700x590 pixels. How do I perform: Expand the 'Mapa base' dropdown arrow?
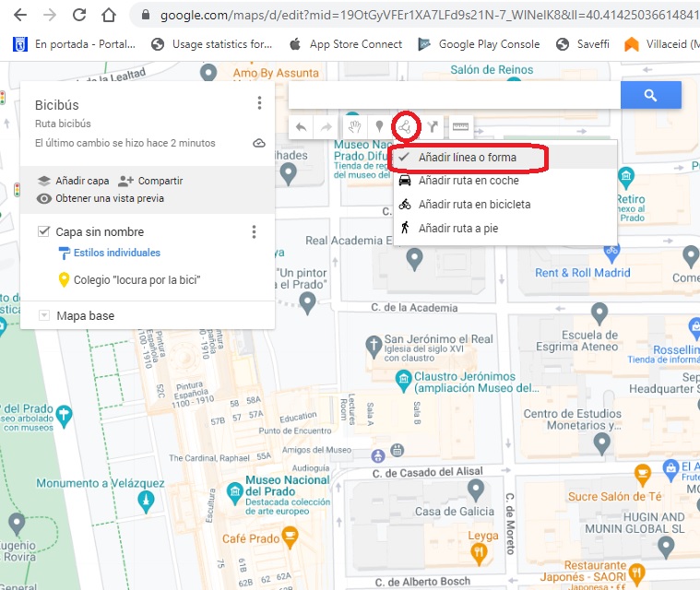point(43,316)
